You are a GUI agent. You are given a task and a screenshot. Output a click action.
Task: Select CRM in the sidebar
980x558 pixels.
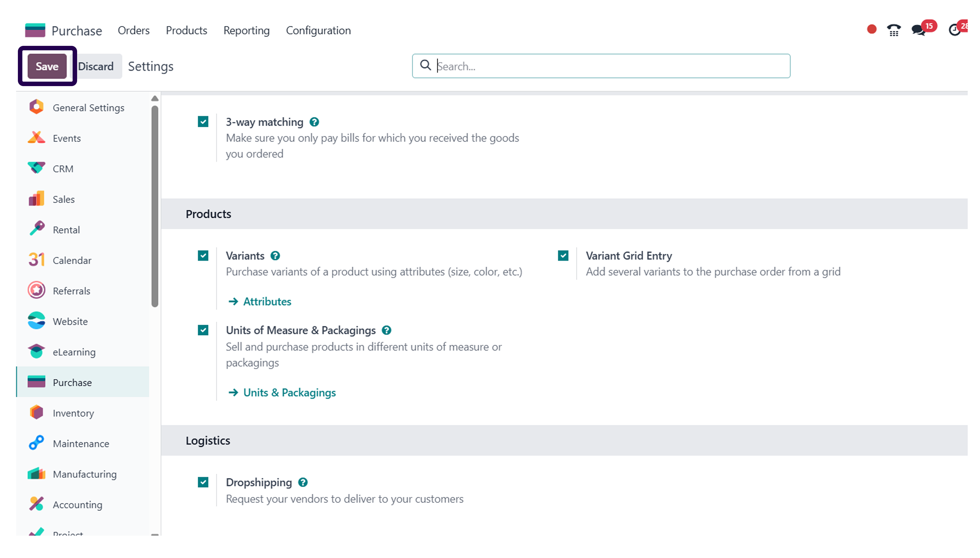point(83,169)
